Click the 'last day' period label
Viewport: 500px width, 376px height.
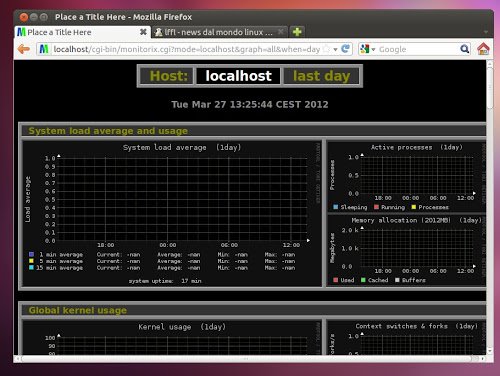[321, 76]
